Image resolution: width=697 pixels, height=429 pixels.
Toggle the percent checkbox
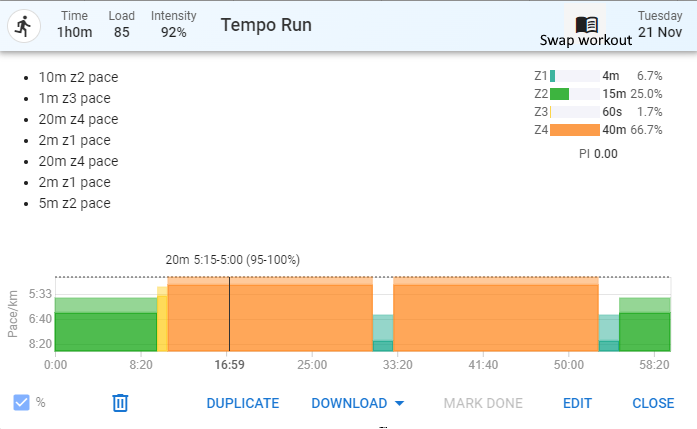(21, 403)
